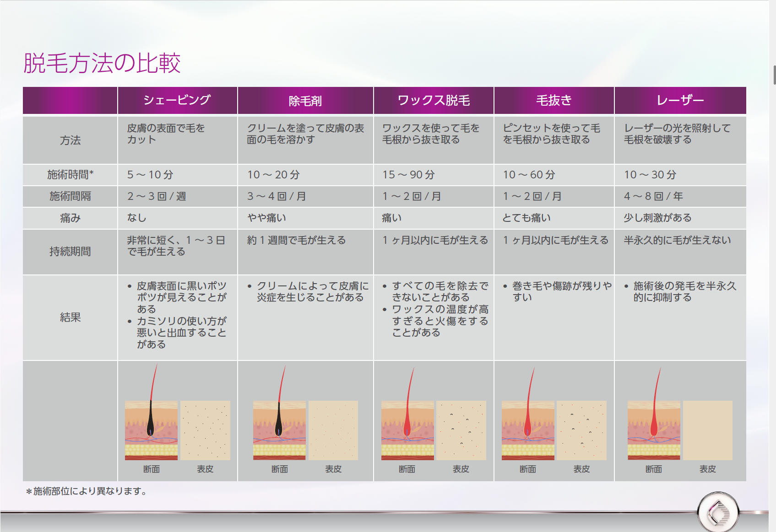Click the vertical scrollbar thumb on right edge
This screenshot has height=532, width=776.
point(774,75)
